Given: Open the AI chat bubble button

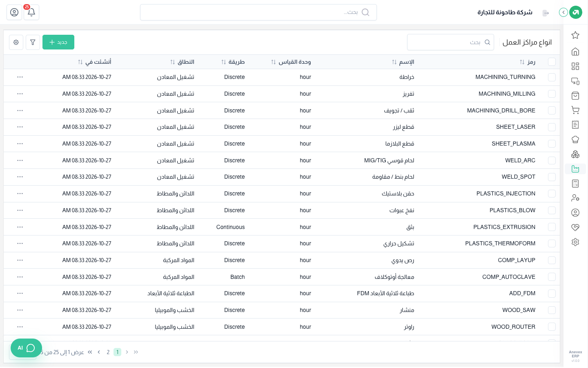Looking at the screenshot, I should pos(26,348).
